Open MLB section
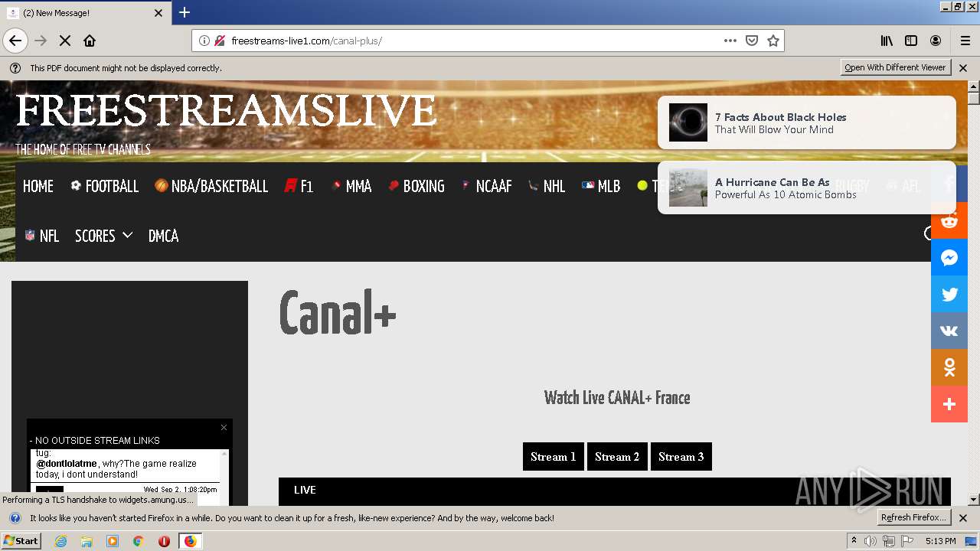 (x=601, y=186)
